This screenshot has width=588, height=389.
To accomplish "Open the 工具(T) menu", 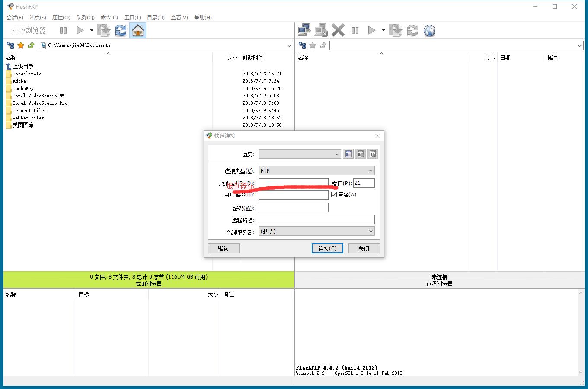I will pyautogui.click(x=132, y=18).
